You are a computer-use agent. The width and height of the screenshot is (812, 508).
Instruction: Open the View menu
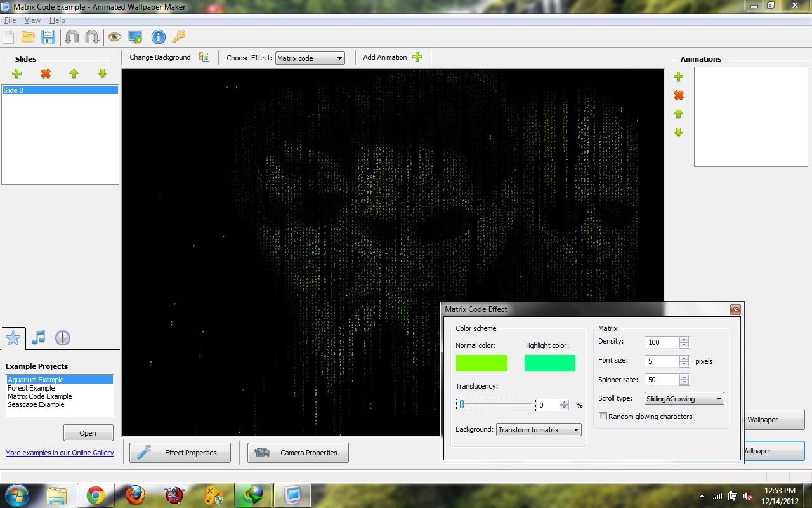click(x=32, y=20)
